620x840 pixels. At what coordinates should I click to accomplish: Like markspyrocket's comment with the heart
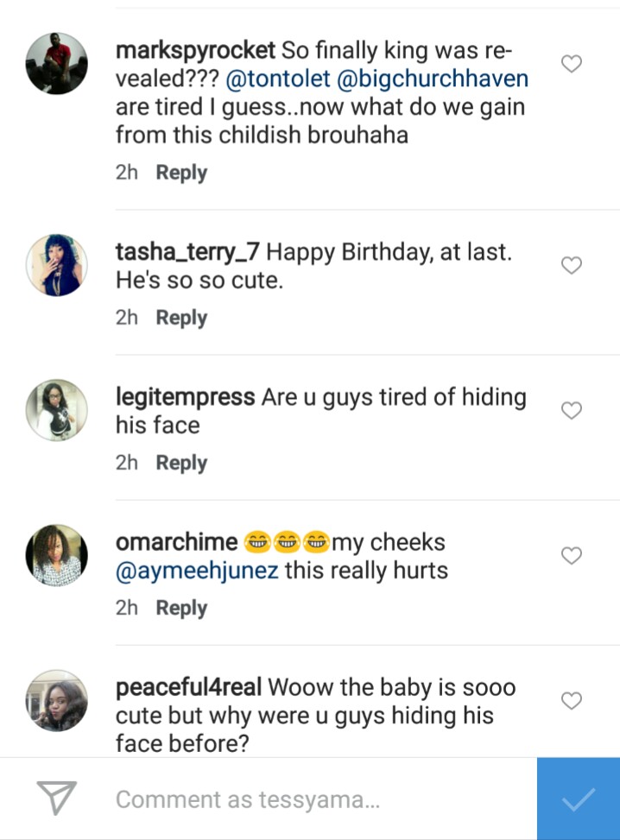pyautogui.click(x=572, y=64)
